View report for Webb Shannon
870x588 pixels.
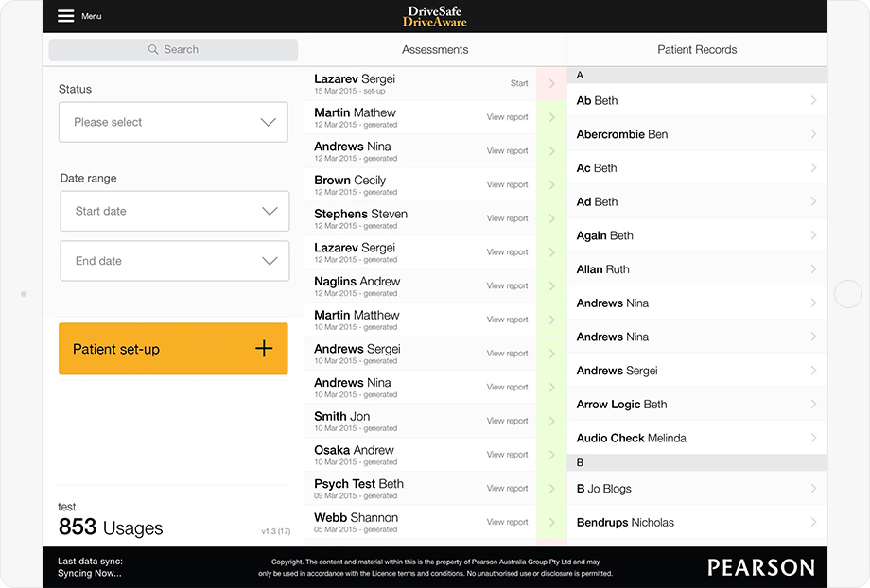tap(507, 522)
